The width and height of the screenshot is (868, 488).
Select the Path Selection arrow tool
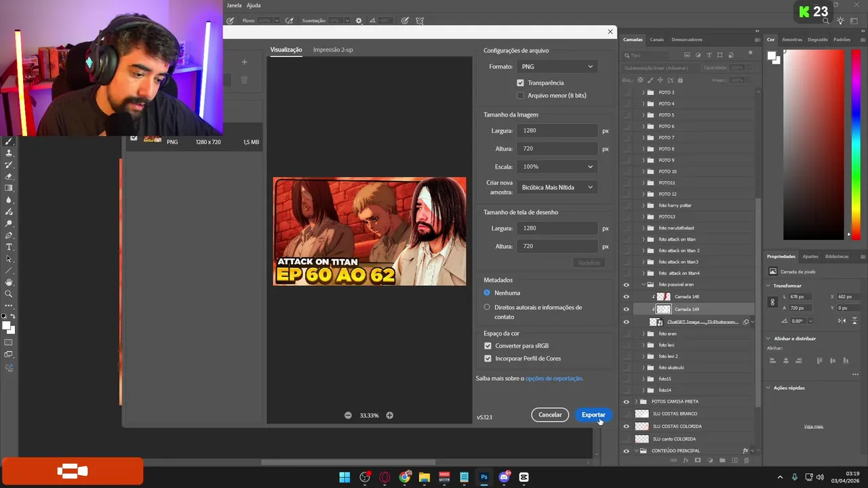9,259
